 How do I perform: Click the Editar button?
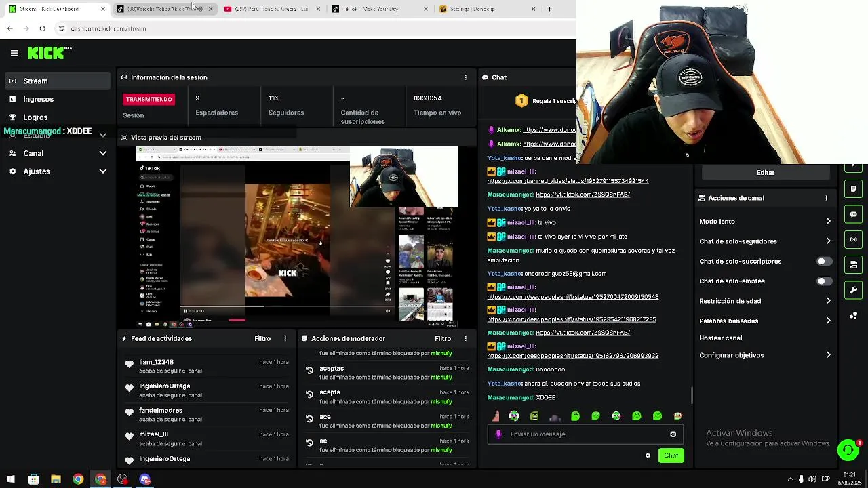click(x=765, y=172)
